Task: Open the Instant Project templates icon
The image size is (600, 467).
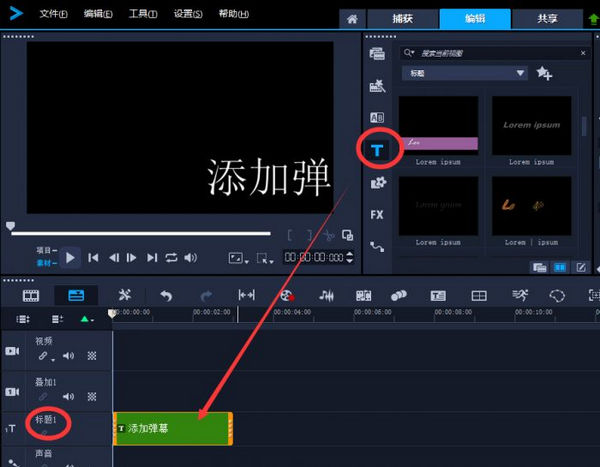Action: point(377,86)
